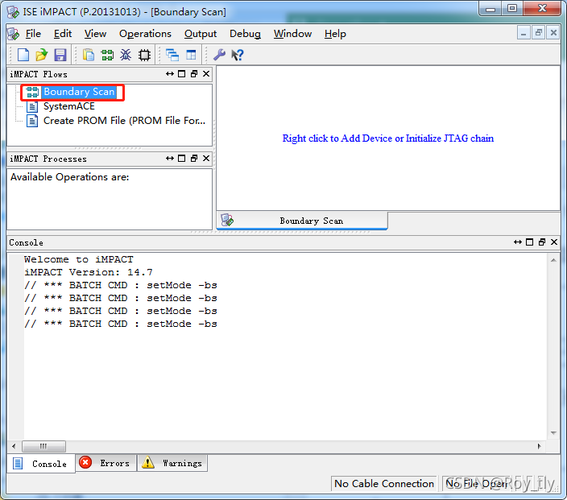The width and height of the screenshot is (567, 500).
Task: Click the iMPACT document icon in menu bar
Action: tap(14, 34)
